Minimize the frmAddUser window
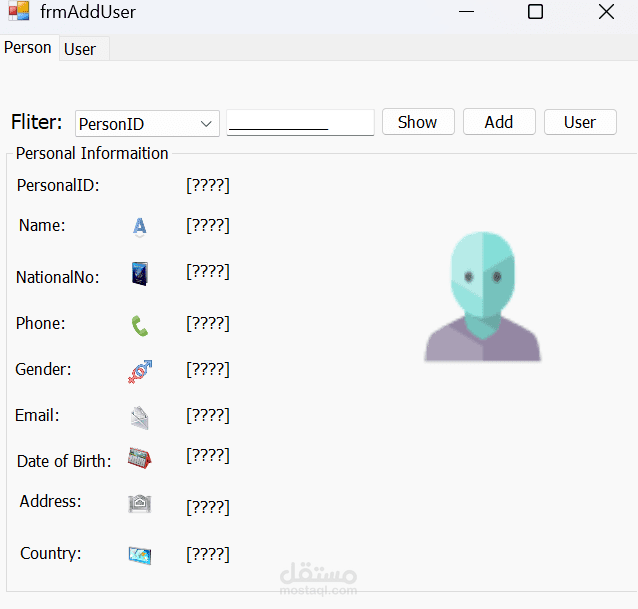 pos(466,12)
